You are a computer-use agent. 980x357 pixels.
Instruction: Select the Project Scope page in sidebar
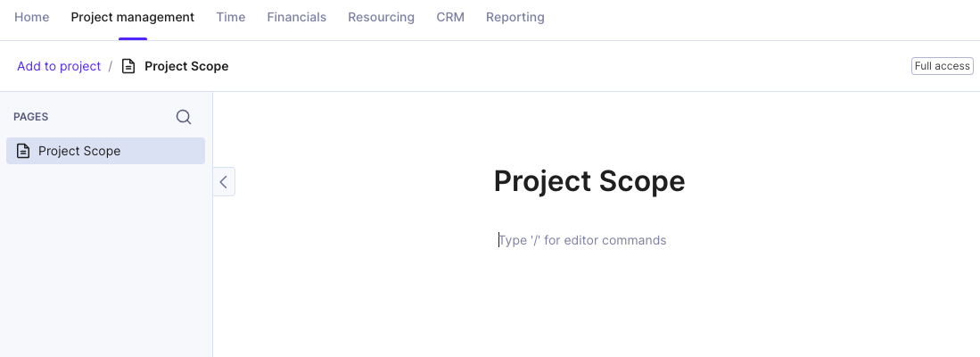(x=105, y=151)
